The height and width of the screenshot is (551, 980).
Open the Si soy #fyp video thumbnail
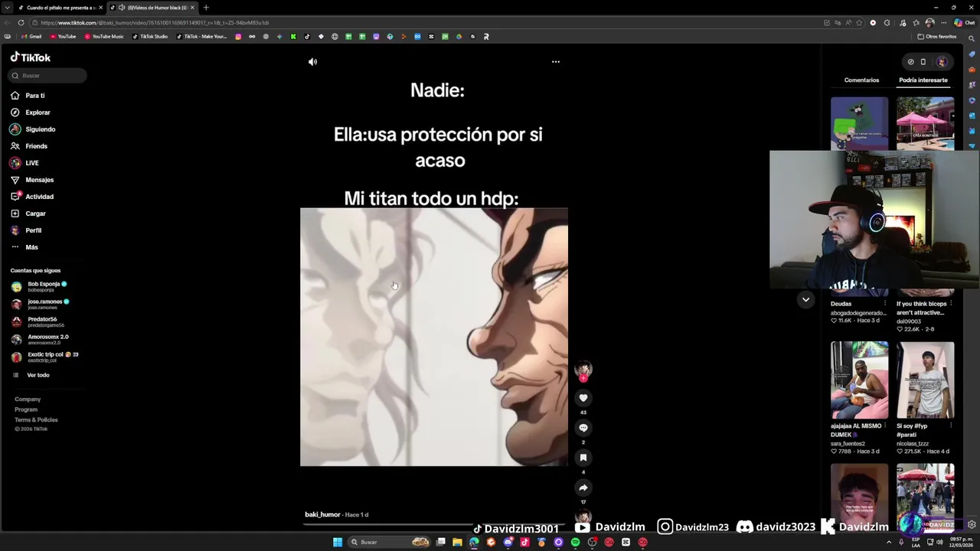tap(926, 380)
